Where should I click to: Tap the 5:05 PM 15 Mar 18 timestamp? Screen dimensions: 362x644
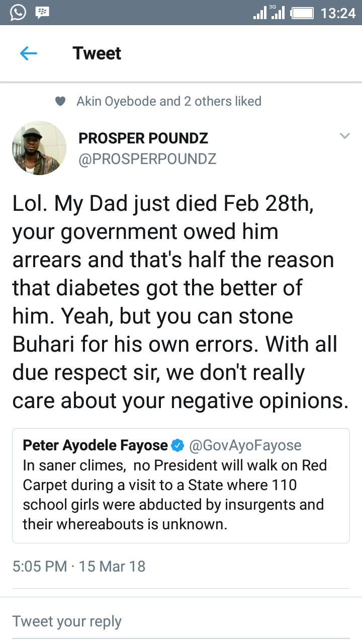click(79, 566)
